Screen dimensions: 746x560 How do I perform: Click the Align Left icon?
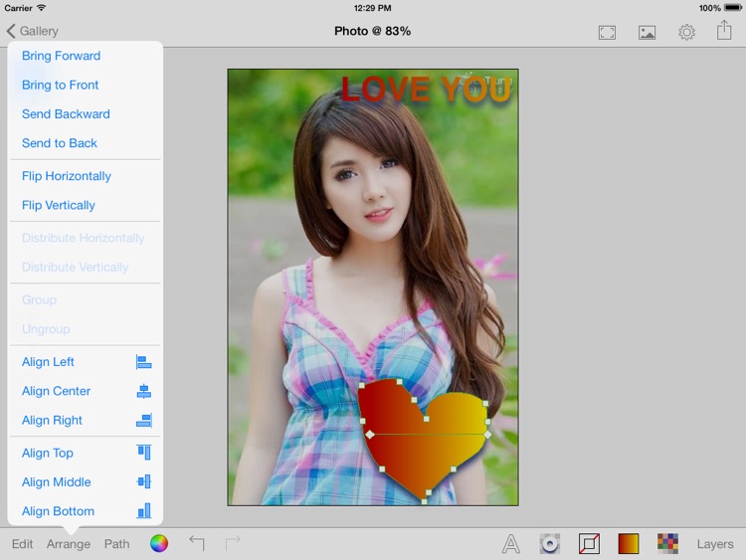pyautogui.click(x=143, y=362)
